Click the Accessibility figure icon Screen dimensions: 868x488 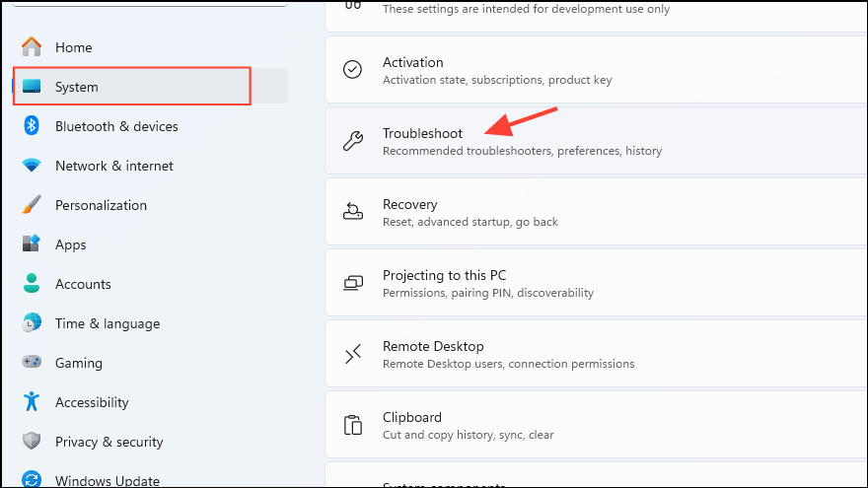click(32, 402)
